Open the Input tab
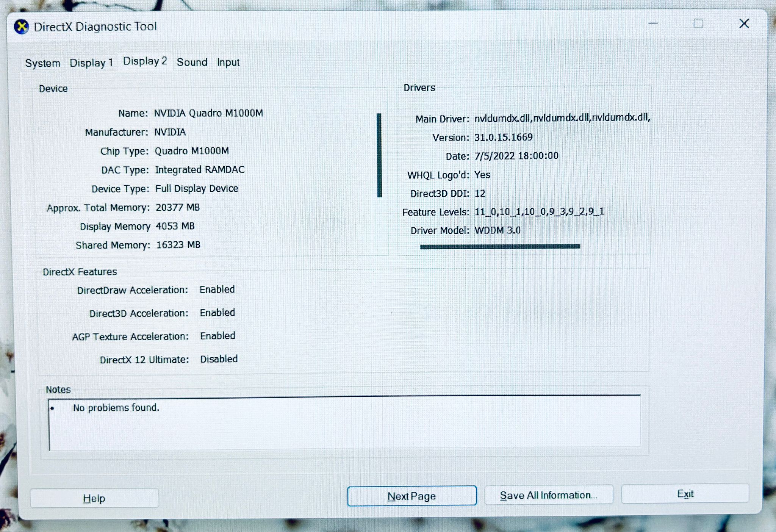This screenshot has width=776, height=532. [227, 62]
